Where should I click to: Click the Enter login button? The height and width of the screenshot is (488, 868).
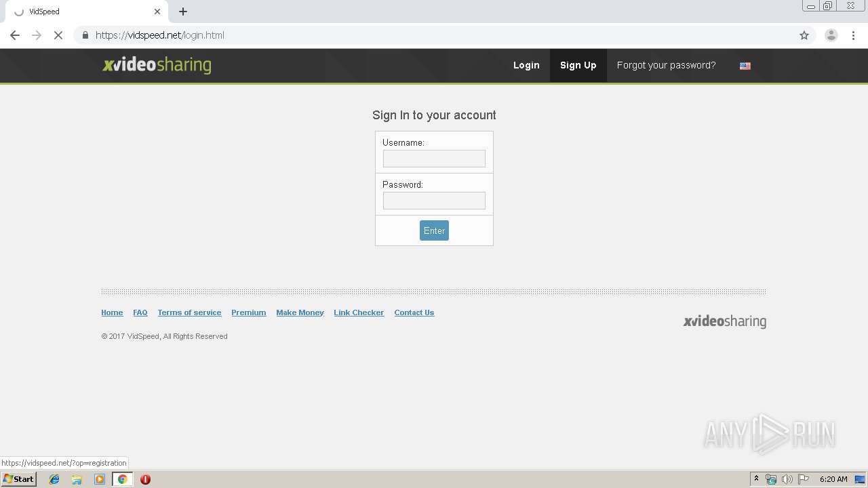coord(434,230)
